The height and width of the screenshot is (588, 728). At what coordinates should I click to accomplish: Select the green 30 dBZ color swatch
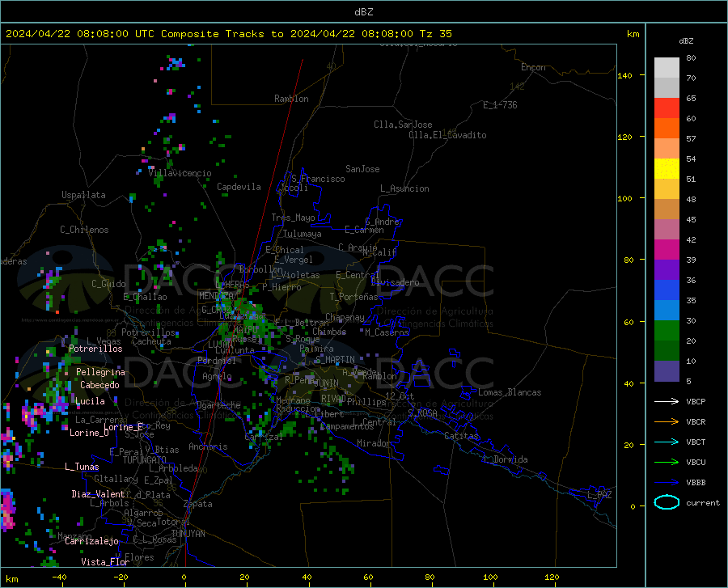(667, 331)
